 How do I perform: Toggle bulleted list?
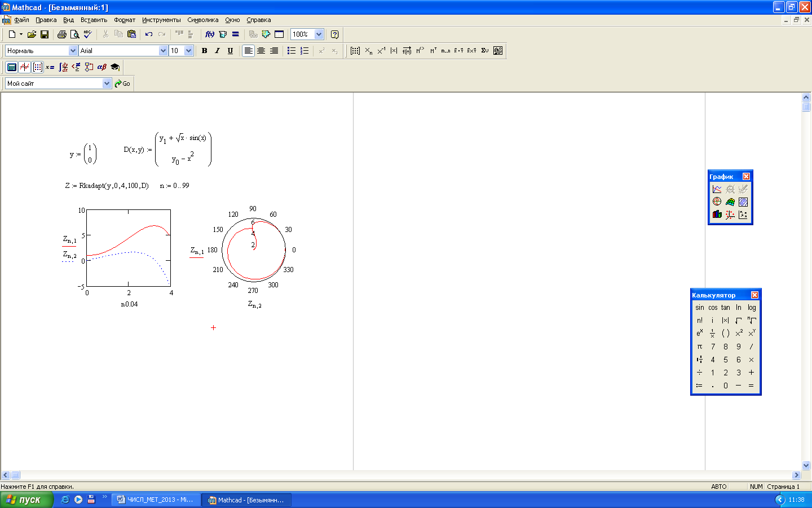292,51
